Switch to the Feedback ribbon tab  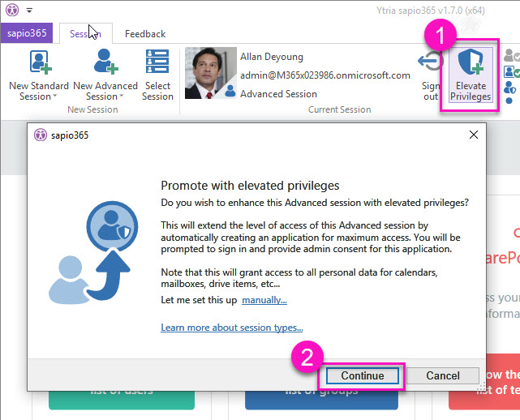coord(145,34)
